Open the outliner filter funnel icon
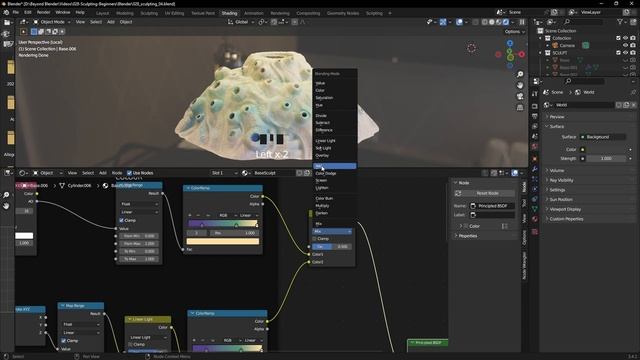 point(620,22)
